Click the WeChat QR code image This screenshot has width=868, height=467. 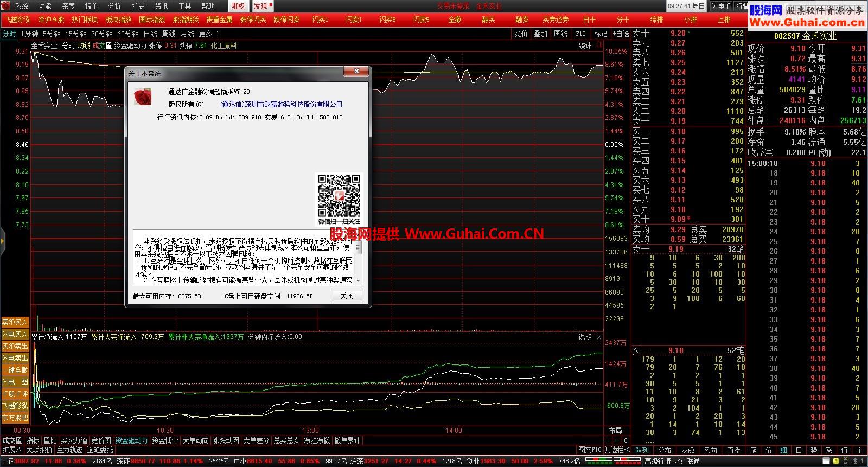tap(339, 195)
